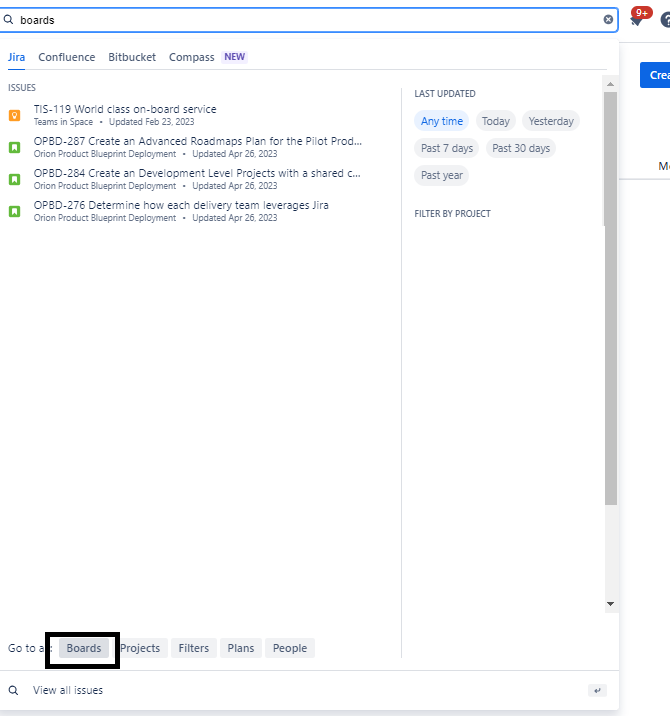Clear the search field with the X icon
670x716 pixels.
coord(608,20)
